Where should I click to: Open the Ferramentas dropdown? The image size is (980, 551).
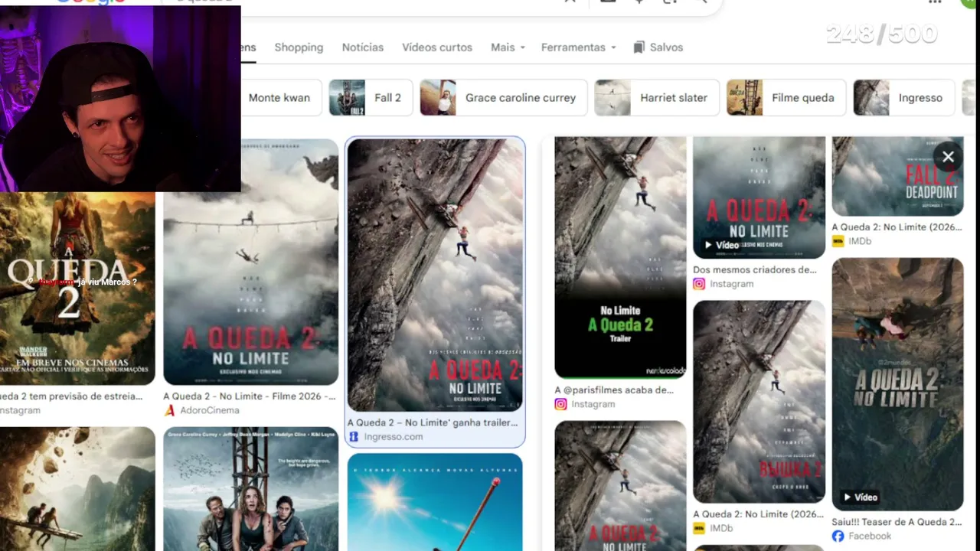578,47
